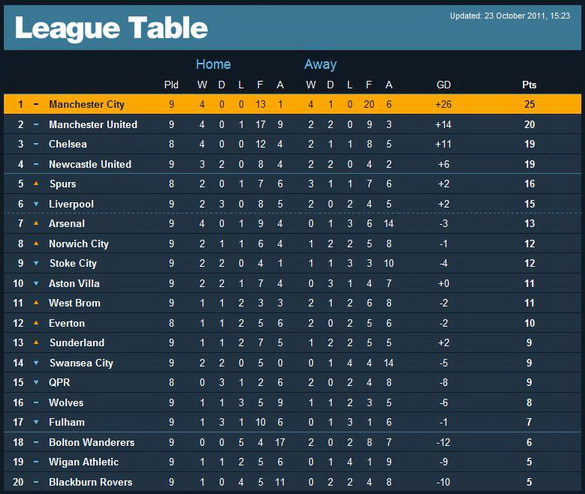Select the Swansea City row
The width and height of the screenshot is (585, 494).
pos(292,363)
